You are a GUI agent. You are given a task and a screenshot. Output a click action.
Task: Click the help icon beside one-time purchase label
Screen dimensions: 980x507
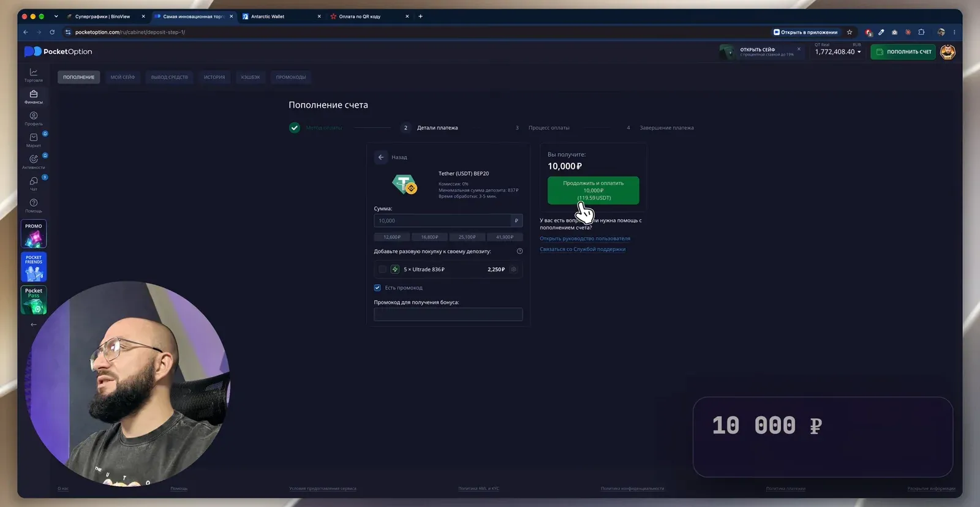point(519,251)
